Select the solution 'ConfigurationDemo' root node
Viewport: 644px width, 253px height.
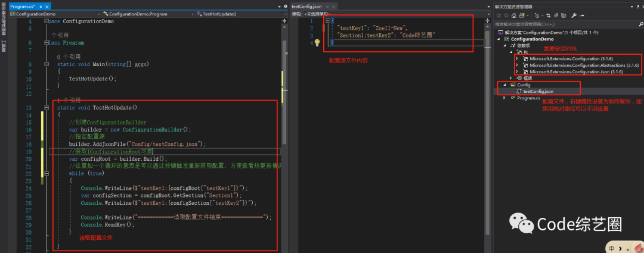click(x=551, y=32)
